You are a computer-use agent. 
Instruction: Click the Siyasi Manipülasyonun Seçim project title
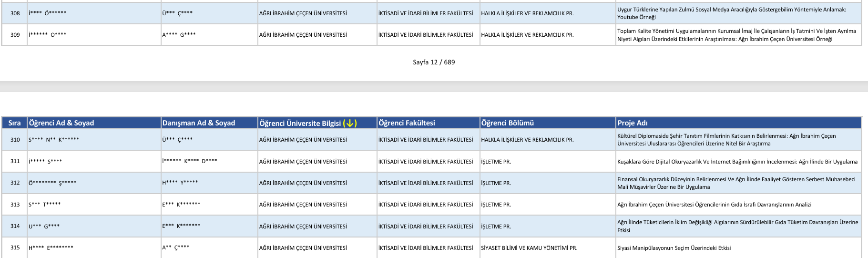(x=674, y=248)
